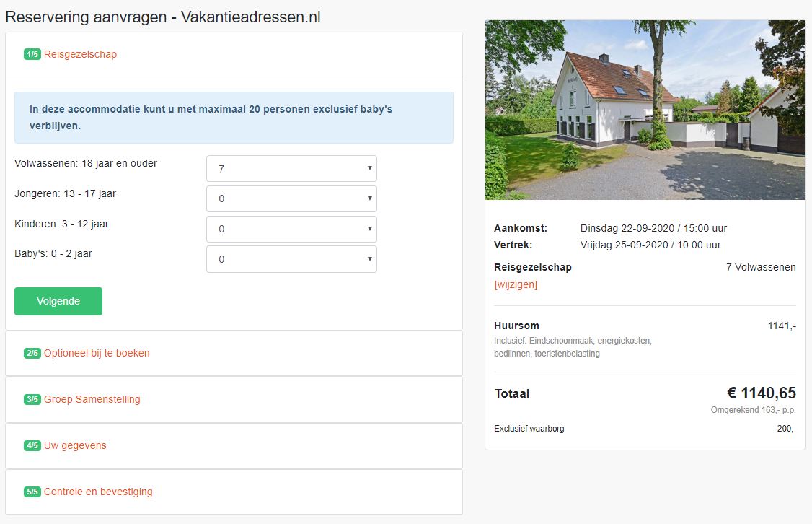Click the Totaal amount € 1140,65
Viewport: 812px width, 524px height.
762,393
